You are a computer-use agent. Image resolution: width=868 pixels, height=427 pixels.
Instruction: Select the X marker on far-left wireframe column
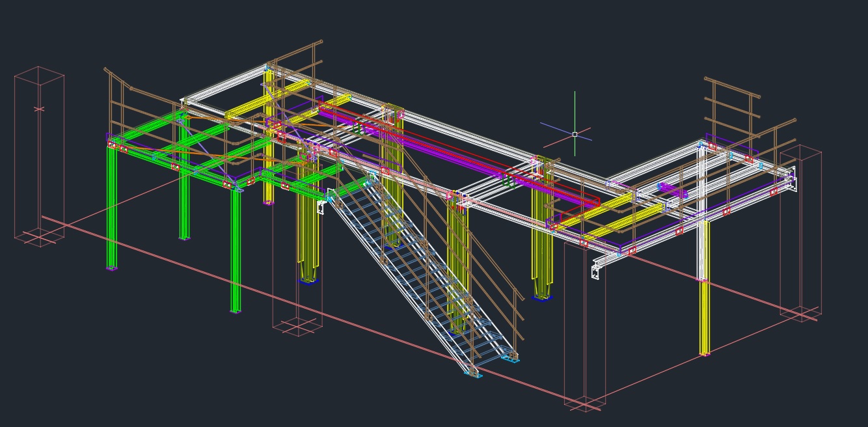(39, 109)
